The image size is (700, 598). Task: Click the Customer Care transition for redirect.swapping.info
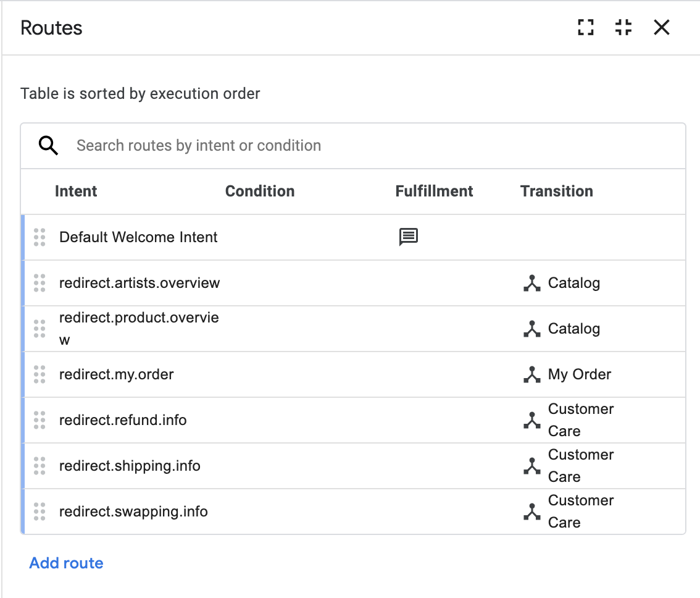coord(531,512)
